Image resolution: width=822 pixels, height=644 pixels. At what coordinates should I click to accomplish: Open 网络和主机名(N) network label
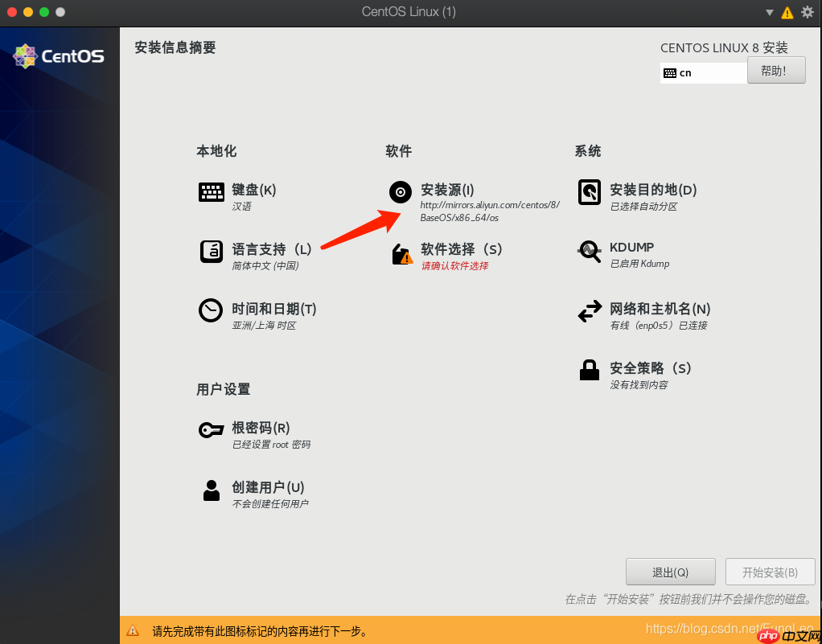[x=660, y=309]
